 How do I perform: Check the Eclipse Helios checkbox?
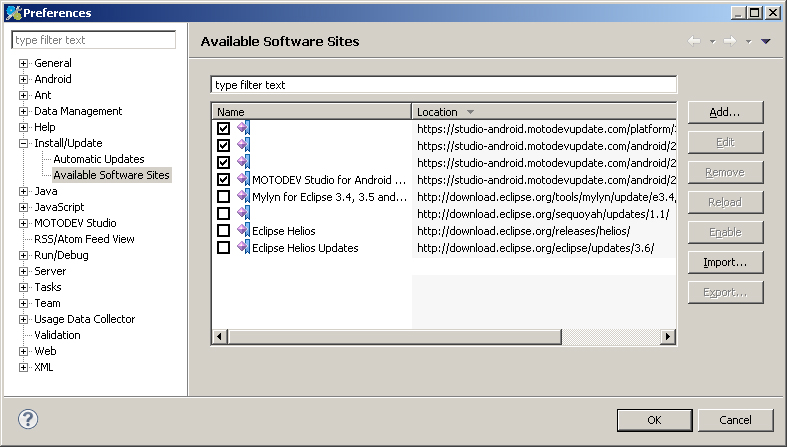click(x=223, y=231)
